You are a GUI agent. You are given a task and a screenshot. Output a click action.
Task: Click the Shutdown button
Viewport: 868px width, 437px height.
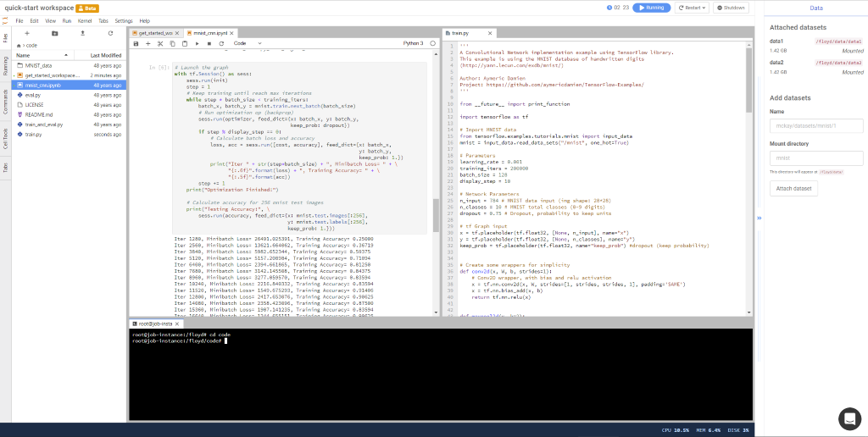tap(732, 8)
